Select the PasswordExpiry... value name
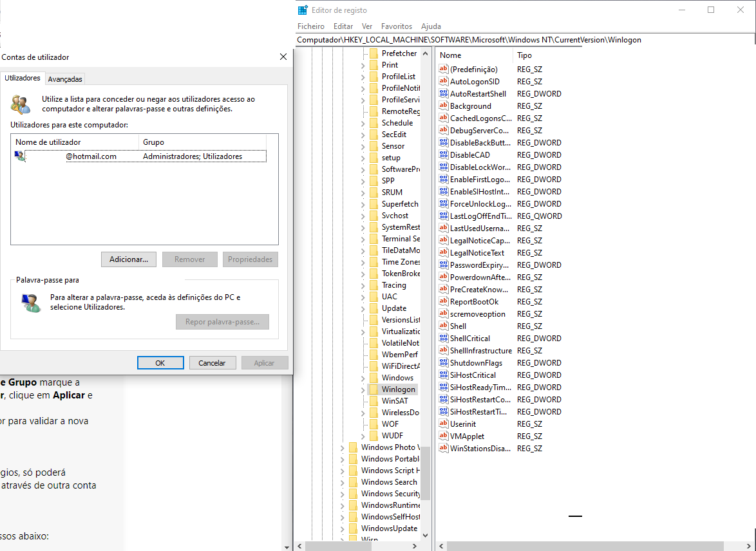Image resolution: width=756 pixels, height=551 pixels. coord(479,265)
